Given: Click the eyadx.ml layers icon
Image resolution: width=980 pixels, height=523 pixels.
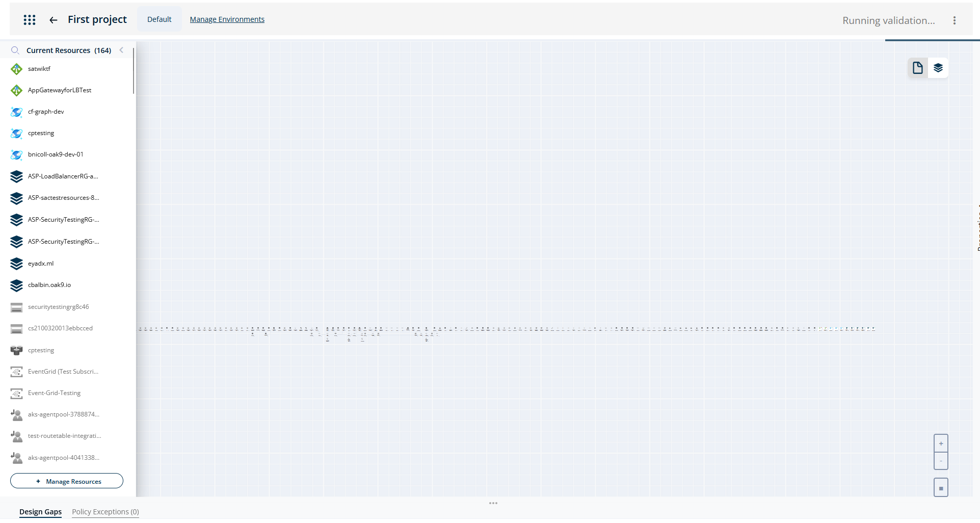Looking at the screenshot, I should click(17, 264).
